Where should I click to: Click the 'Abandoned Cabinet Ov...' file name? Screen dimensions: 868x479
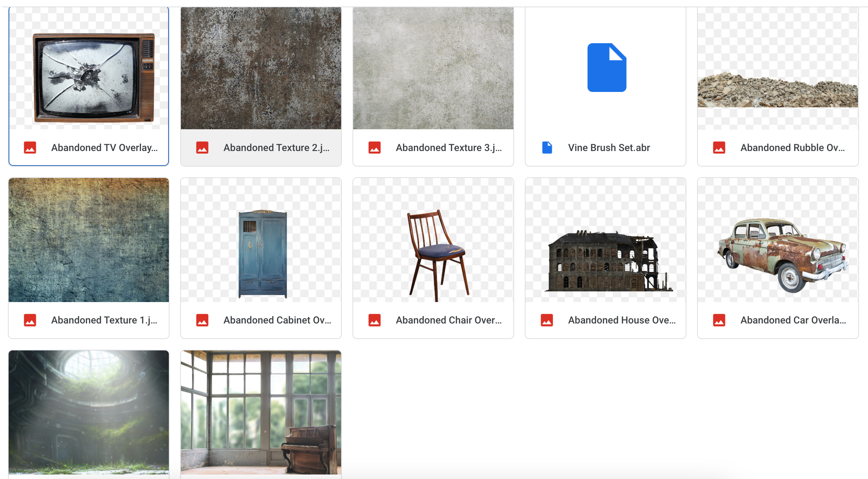pyautogui.click(x=277, y=320)
